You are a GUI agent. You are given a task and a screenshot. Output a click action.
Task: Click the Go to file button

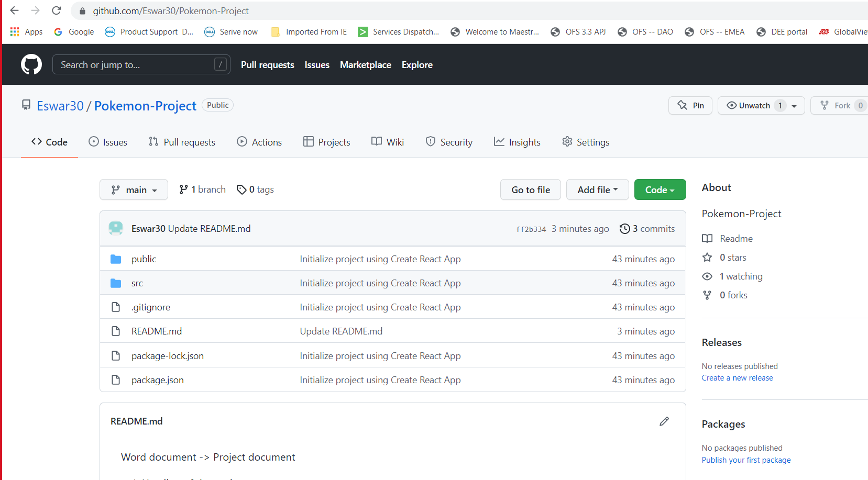(531, 189)
